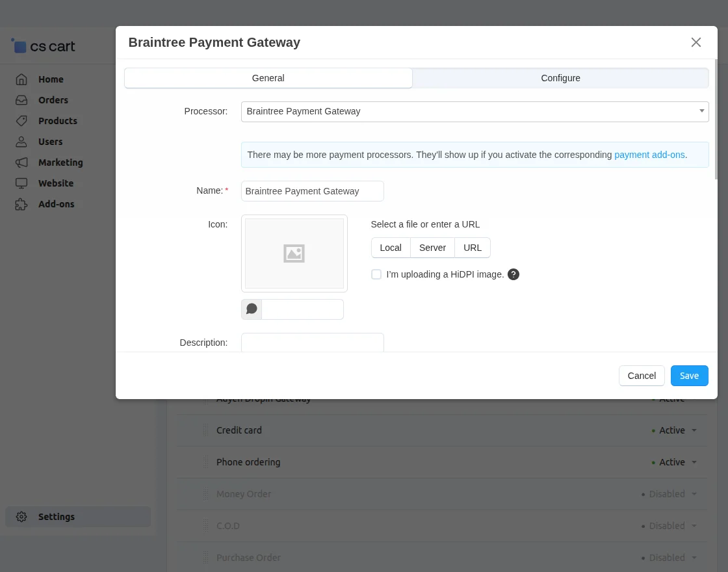Follow the payment add-ons link
Viewport: 728px width, 572px height.
click(649, 155)
